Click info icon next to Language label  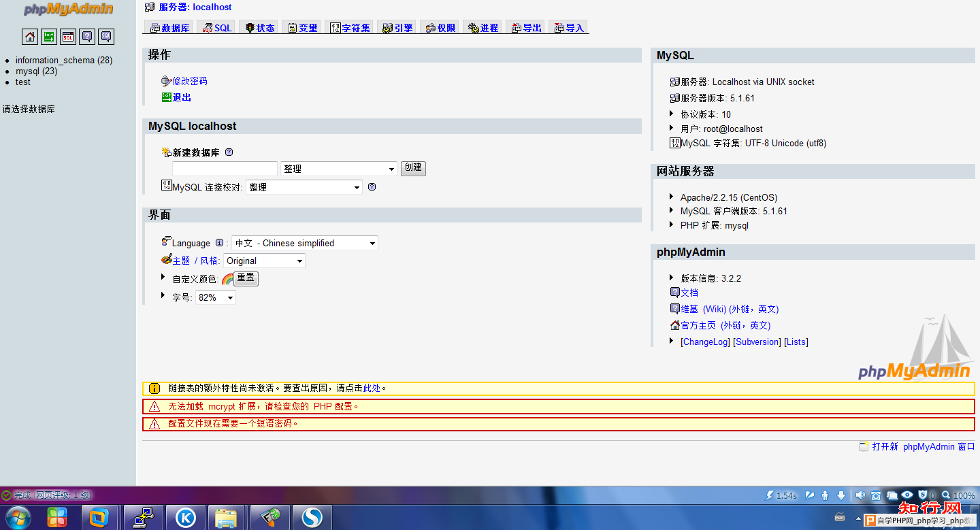pyautogui.click(x=219, y=243)
